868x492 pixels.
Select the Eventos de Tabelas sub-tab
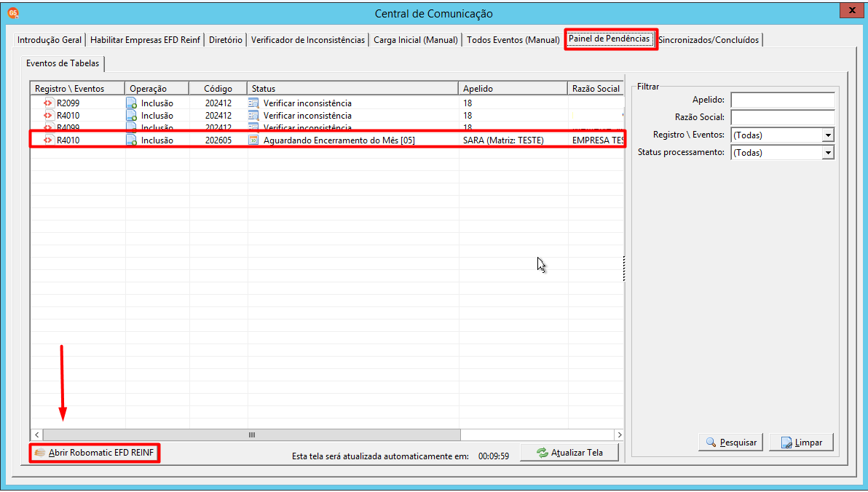(x=63, y=63)
